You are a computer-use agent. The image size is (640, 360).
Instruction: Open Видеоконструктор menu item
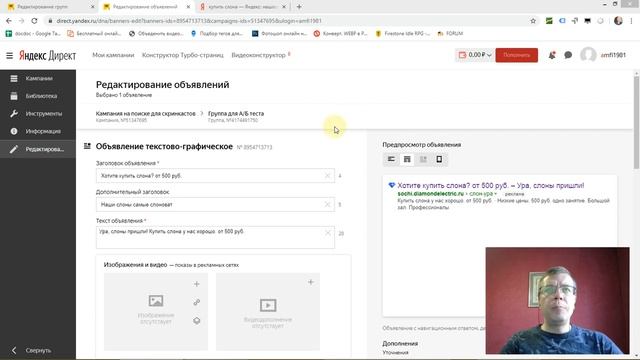point(258,55)
